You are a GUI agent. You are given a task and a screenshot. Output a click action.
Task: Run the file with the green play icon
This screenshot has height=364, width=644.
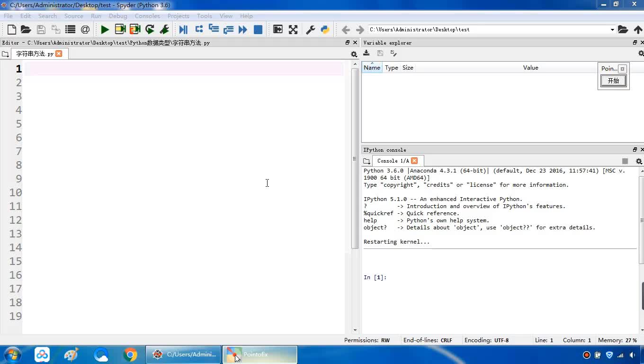click(105, 29)
